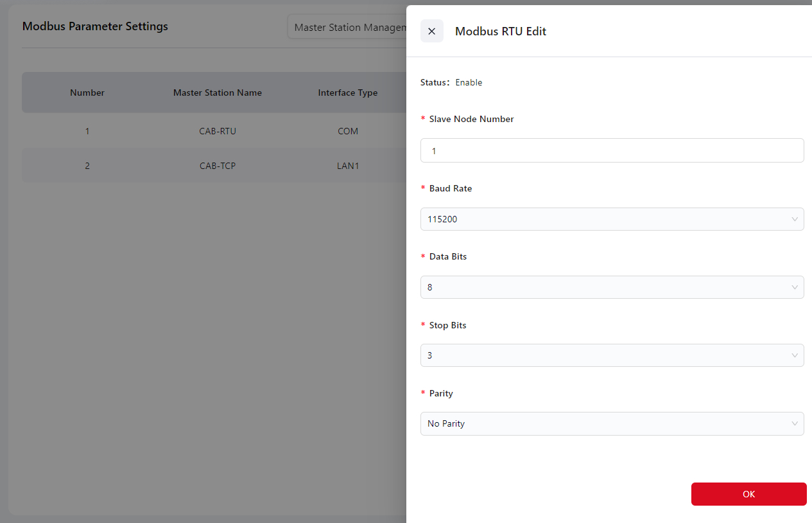This screenshot has width=812, height=523.
Task: Click the Interface Type column header
Action: 347,93
